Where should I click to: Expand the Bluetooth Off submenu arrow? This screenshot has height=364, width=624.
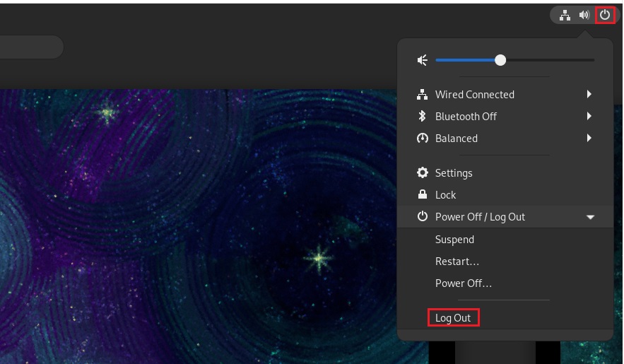[589, 117]
